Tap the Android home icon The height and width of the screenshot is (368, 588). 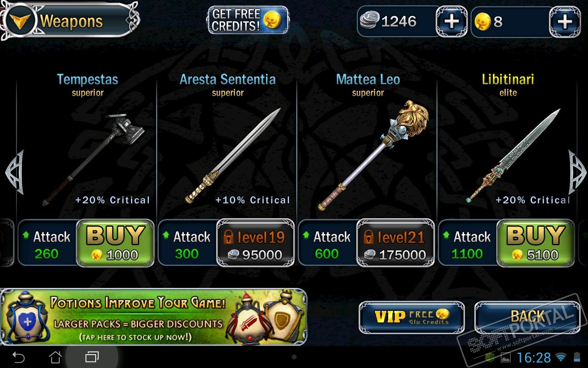pos(55,357)
